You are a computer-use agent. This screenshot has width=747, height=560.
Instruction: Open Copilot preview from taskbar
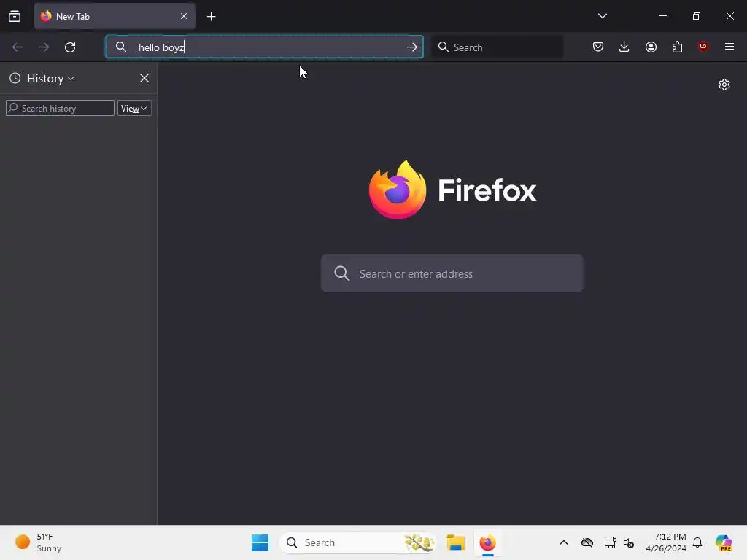724,542
